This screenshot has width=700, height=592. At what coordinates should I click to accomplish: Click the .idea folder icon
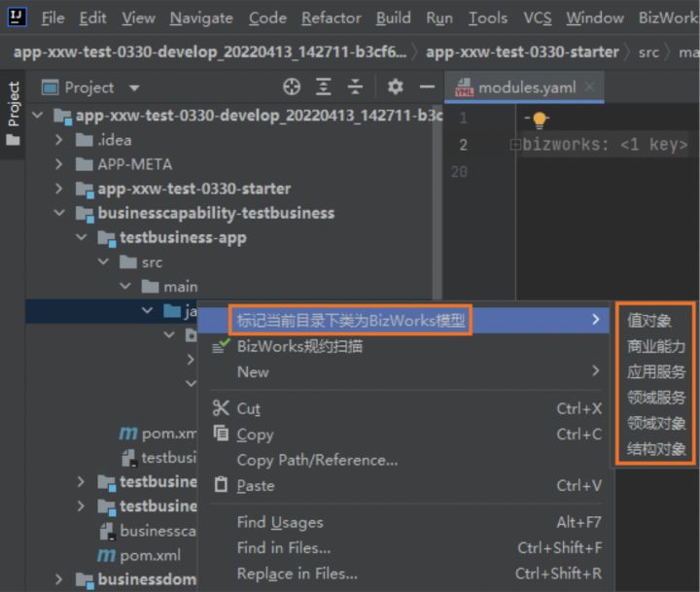[85, 140]
